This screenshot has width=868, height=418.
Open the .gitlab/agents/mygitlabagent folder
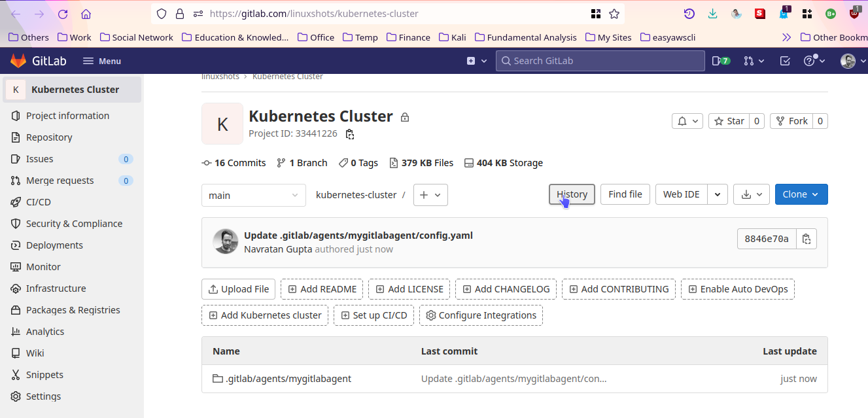288,378
